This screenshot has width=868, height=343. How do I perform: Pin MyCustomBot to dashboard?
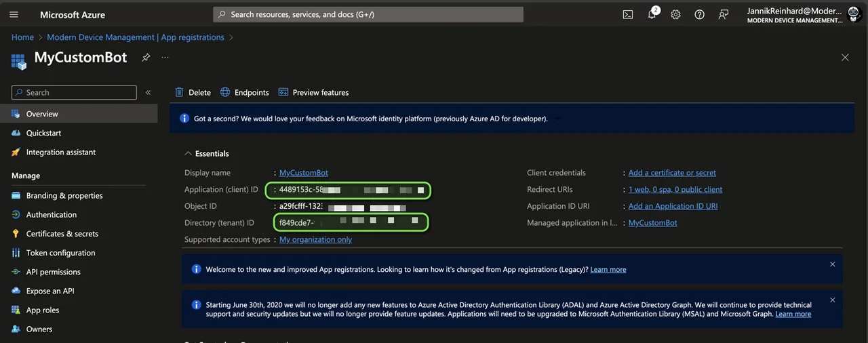146,58
